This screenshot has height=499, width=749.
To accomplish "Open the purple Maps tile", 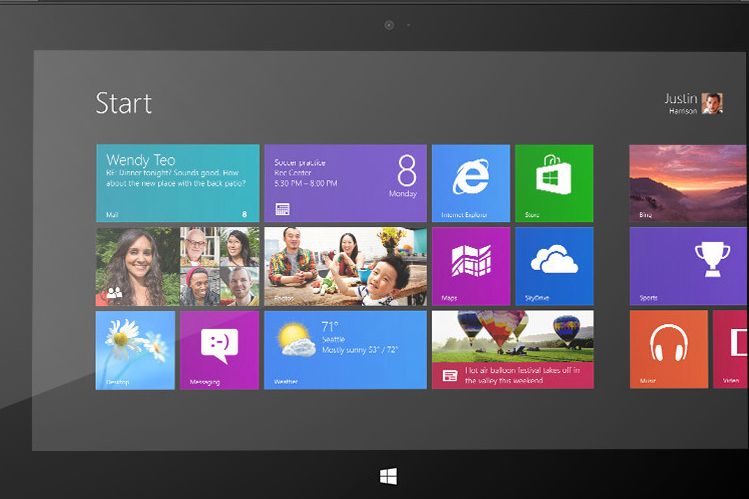I will [x=471, y=266].
